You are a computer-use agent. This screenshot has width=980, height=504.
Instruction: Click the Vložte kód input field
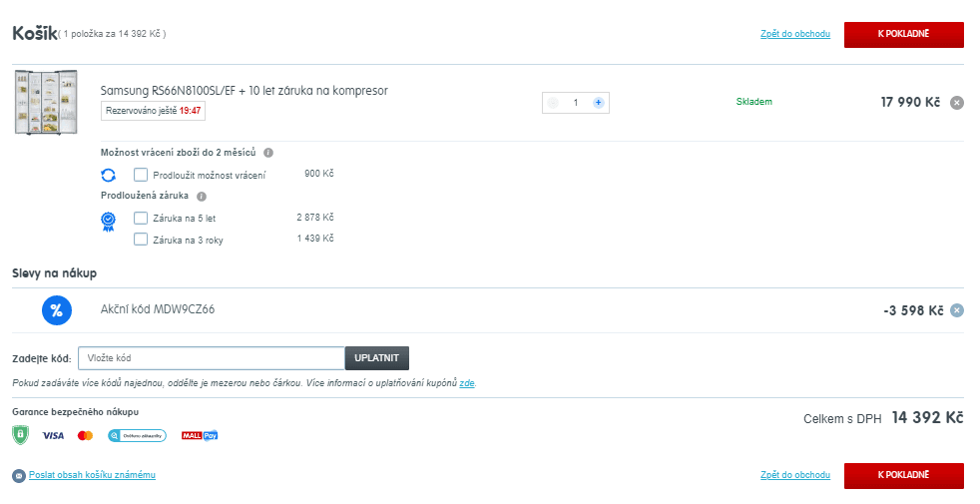(x=212, y=358)
